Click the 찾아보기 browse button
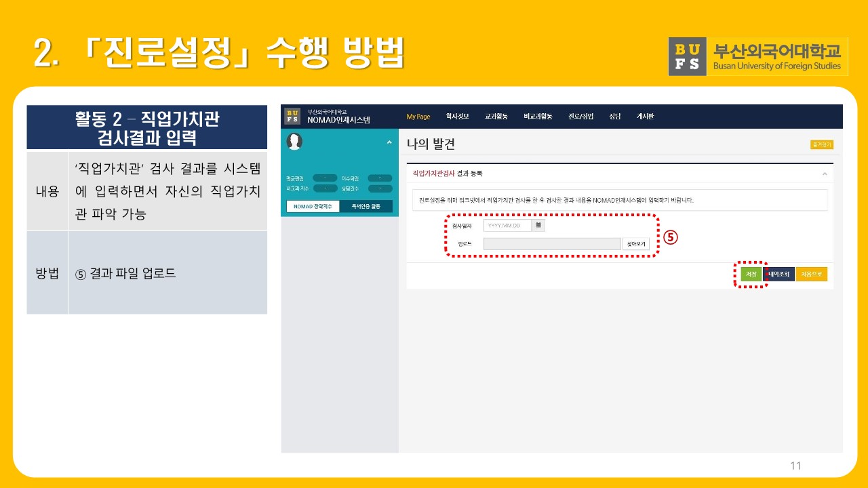The image size is (868, 488). pyautogui.click(x=636, y=244)
